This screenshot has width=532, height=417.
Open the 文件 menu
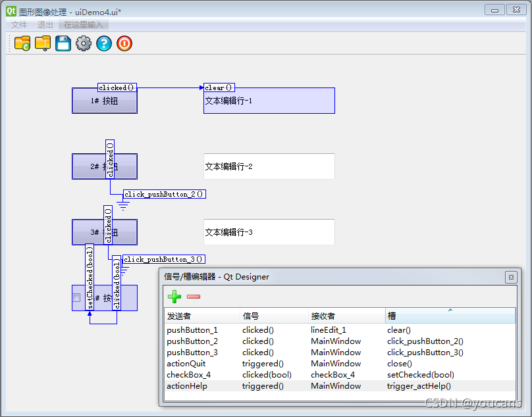tap(19, 25)
